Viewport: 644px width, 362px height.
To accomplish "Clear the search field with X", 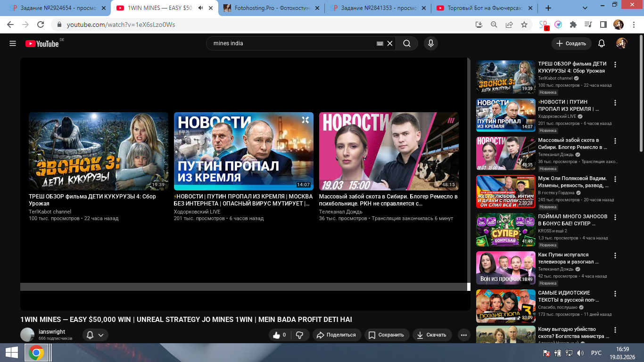I will (390, 43).
